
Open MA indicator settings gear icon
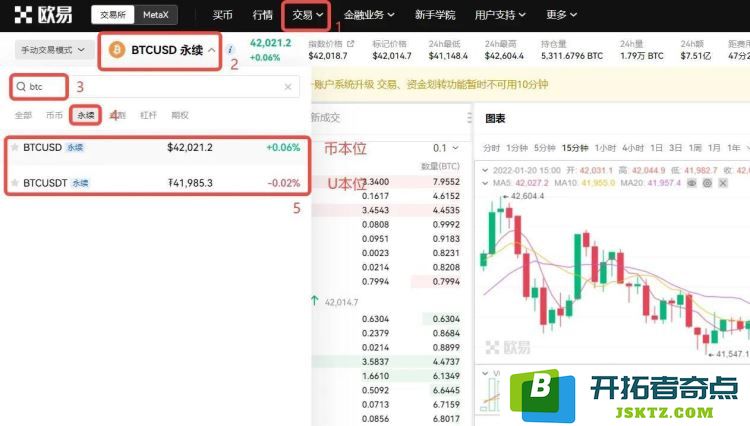coord(707,183)
